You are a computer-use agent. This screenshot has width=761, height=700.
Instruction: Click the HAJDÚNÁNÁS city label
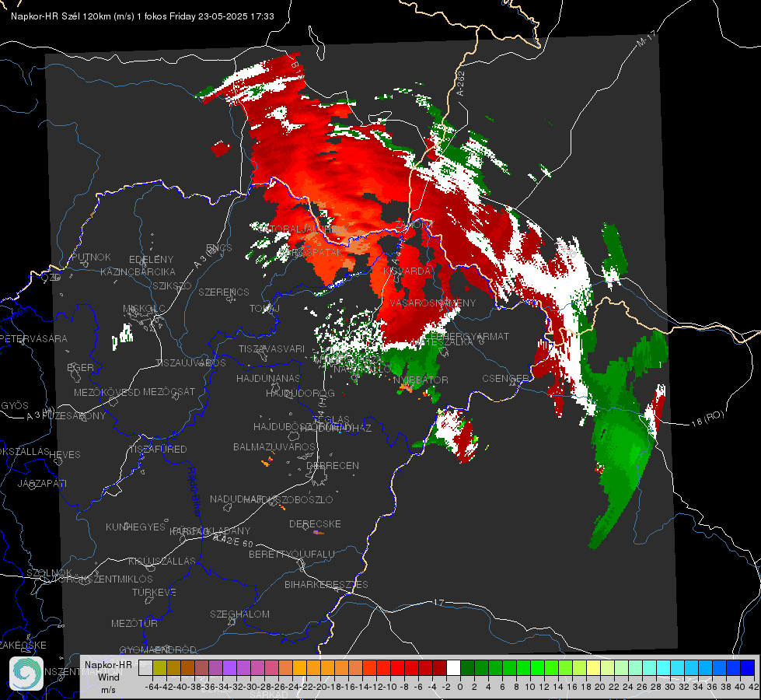pos(268,378)
